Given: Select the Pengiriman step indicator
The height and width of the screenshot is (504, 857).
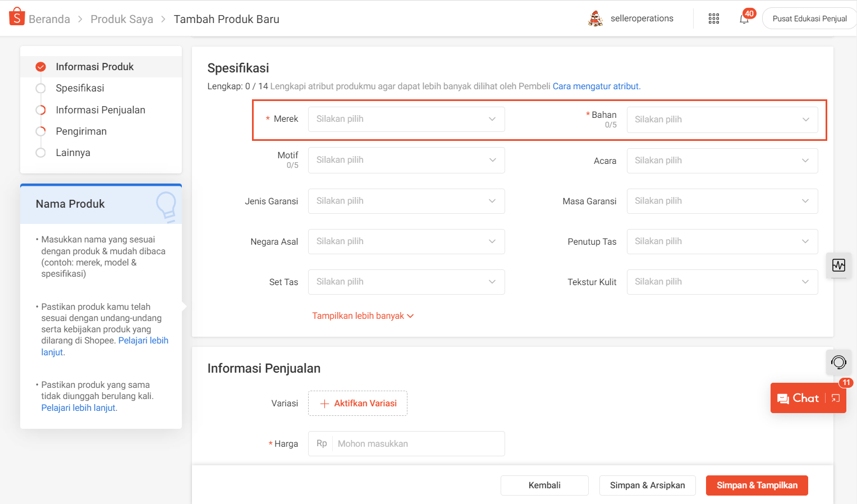Looking at the screenshot, I should [x=40, y=131].
